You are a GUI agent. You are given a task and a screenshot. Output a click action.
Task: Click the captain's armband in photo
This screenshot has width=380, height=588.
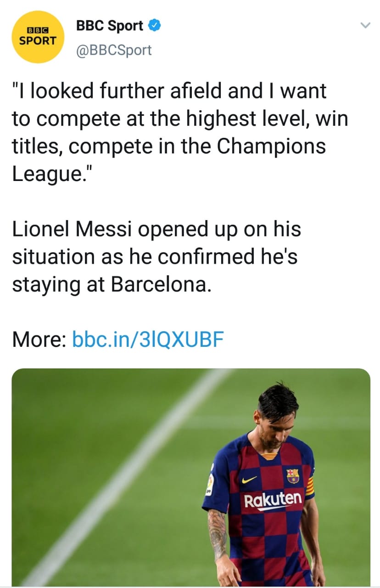310,486
